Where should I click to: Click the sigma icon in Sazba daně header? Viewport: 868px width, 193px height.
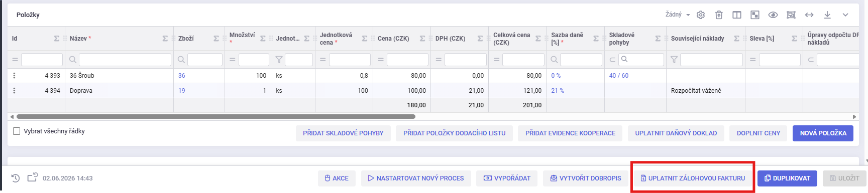pos(596,39)
